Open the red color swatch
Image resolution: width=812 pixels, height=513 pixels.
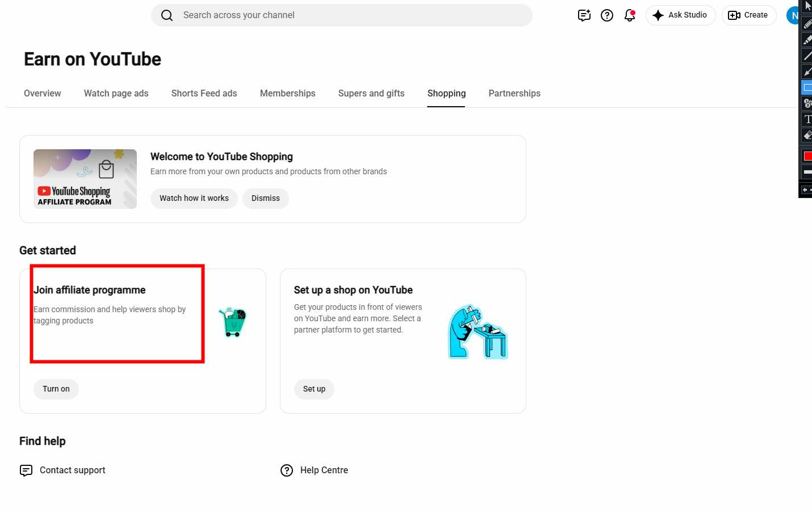click(807, 156)
